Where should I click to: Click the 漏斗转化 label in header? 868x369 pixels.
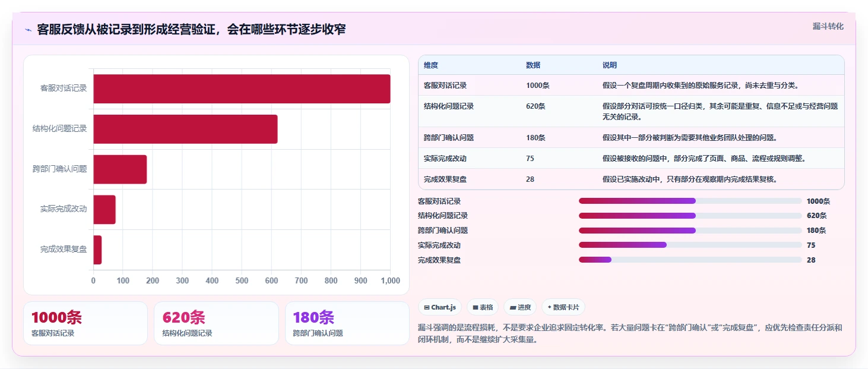[828, 26]
